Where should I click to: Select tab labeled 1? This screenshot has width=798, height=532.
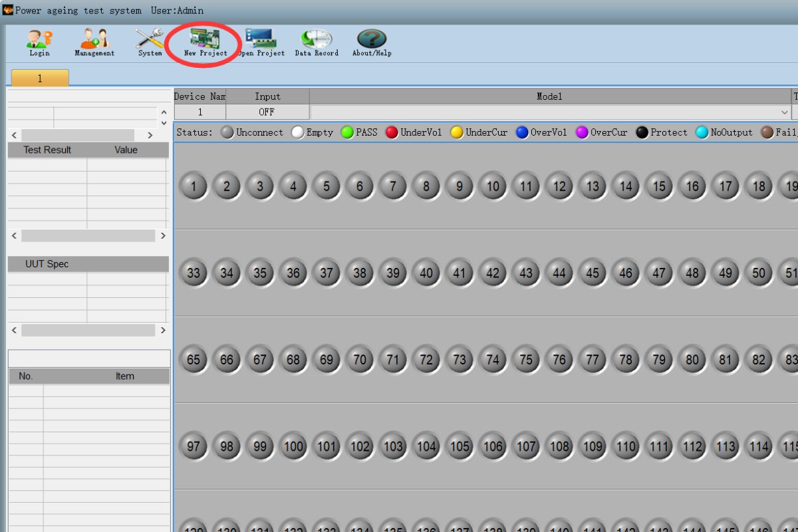click(40, 78)
